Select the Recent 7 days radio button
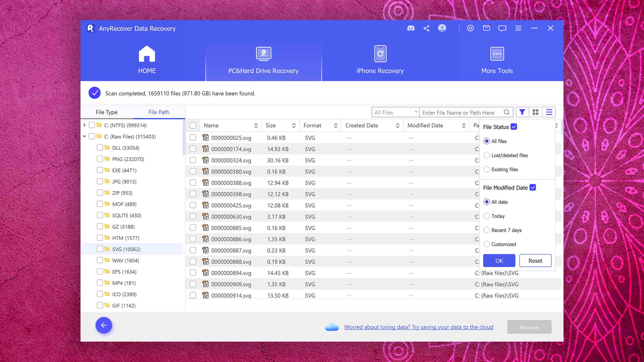The width and height of the screenshot is (644, 362). [487, 230]
